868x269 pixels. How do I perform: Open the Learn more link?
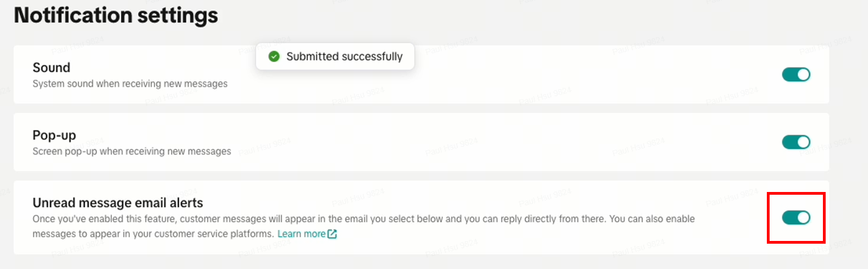[x=301, y=234]
